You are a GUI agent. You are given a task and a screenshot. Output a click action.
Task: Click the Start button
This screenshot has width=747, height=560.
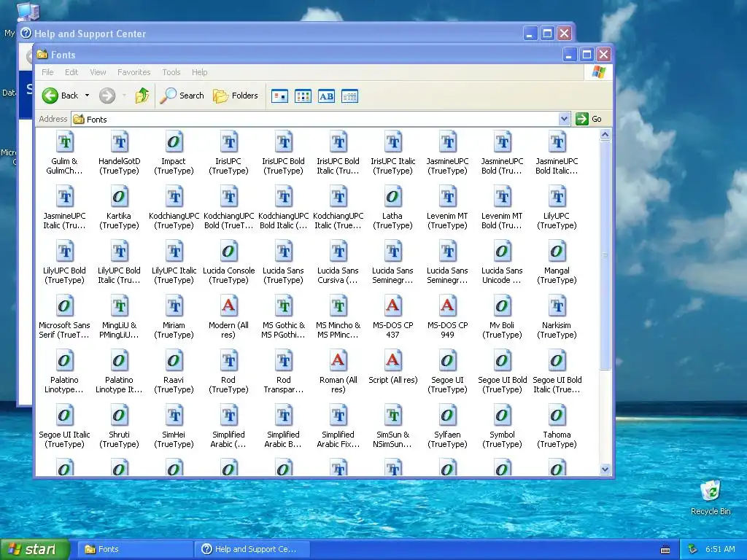(x=35, y=550)
